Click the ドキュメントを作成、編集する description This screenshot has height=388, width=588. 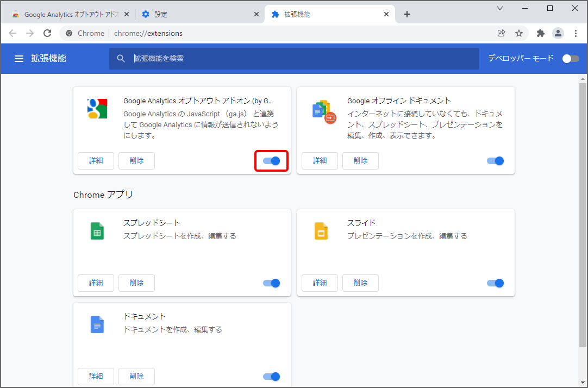[x=172, y=329]
